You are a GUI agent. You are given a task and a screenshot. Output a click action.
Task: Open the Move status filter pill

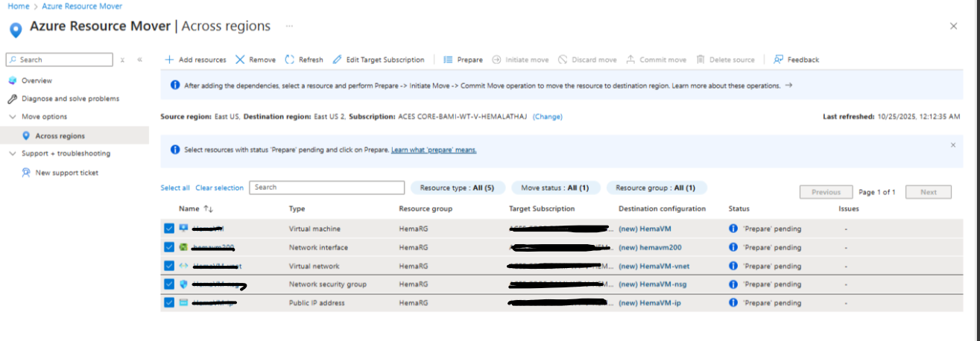point(554,188)
